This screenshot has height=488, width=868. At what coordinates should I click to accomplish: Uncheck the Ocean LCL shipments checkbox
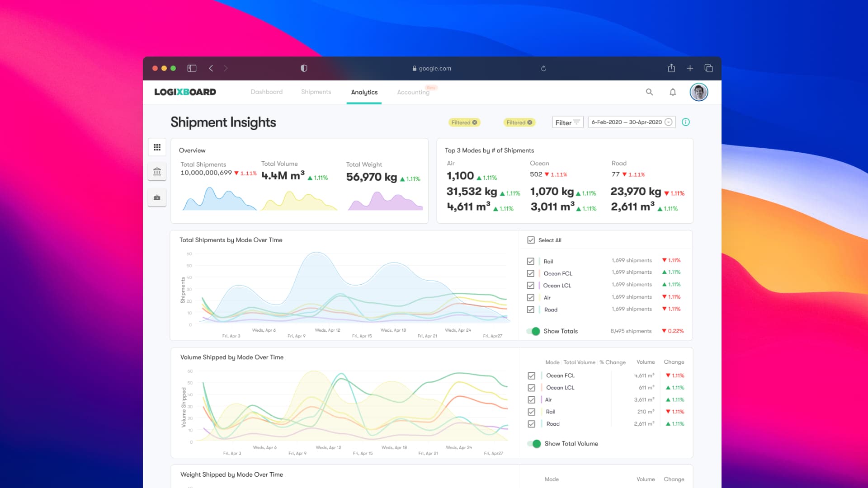pyautogui.click(x=531, y=286)
